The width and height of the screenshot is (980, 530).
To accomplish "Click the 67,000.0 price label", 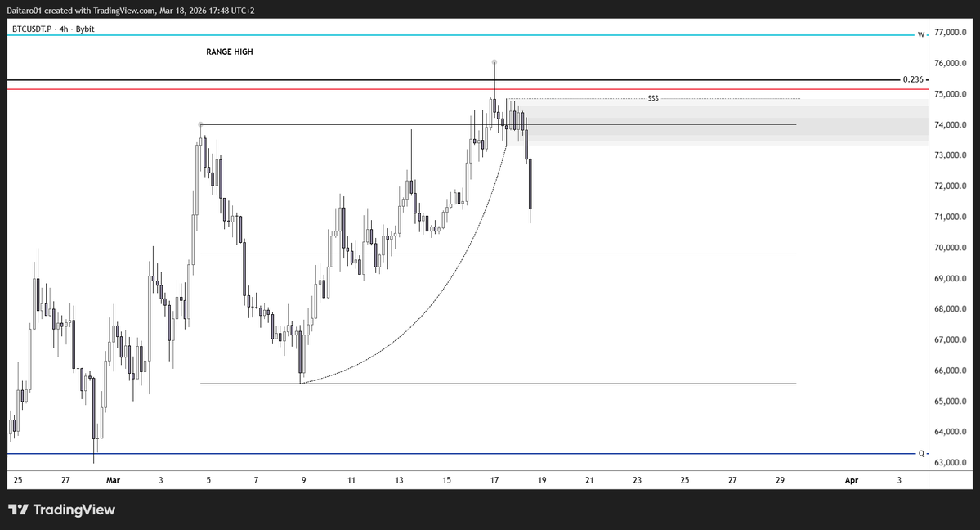I will pos(950,339).
